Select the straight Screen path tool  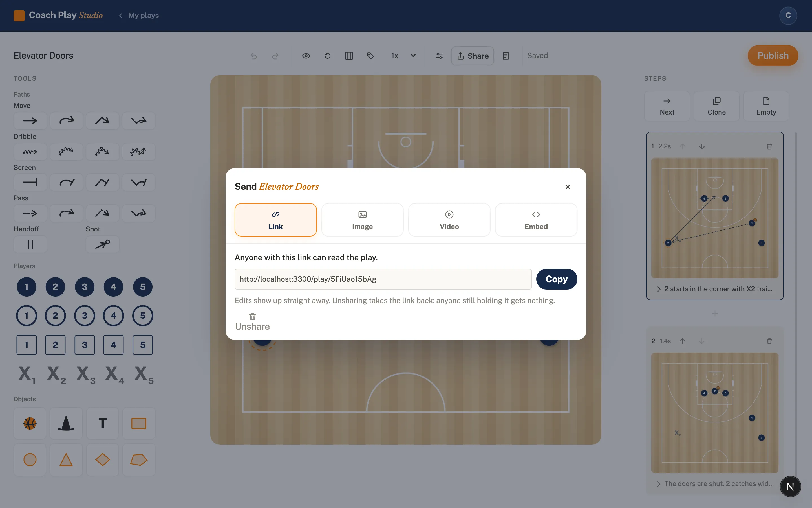30,182
